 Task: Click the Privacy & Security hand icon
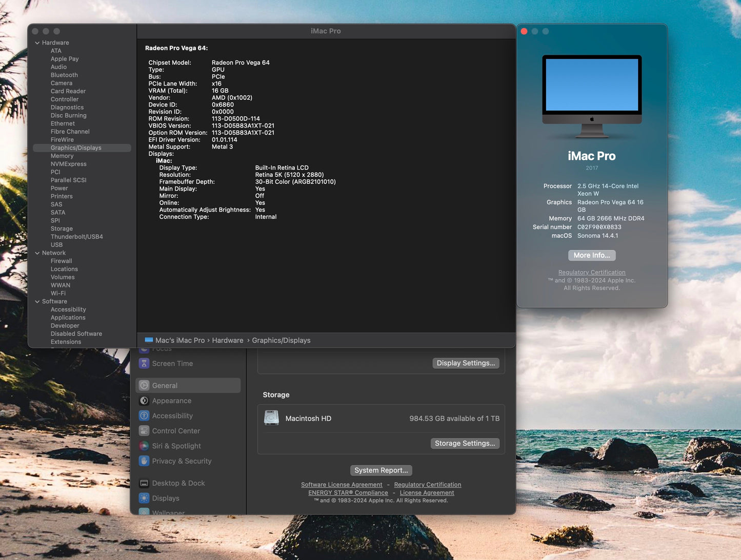(144, 461)
